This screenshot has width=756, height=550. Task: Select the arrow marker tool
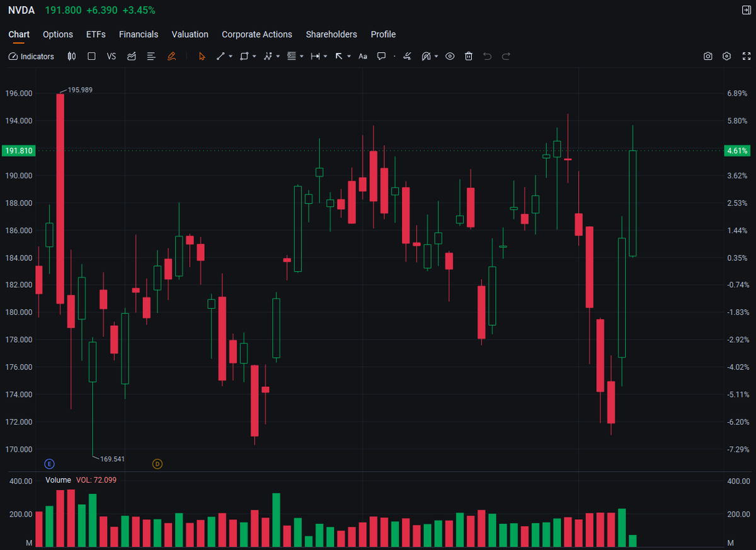tap(339, 56)
